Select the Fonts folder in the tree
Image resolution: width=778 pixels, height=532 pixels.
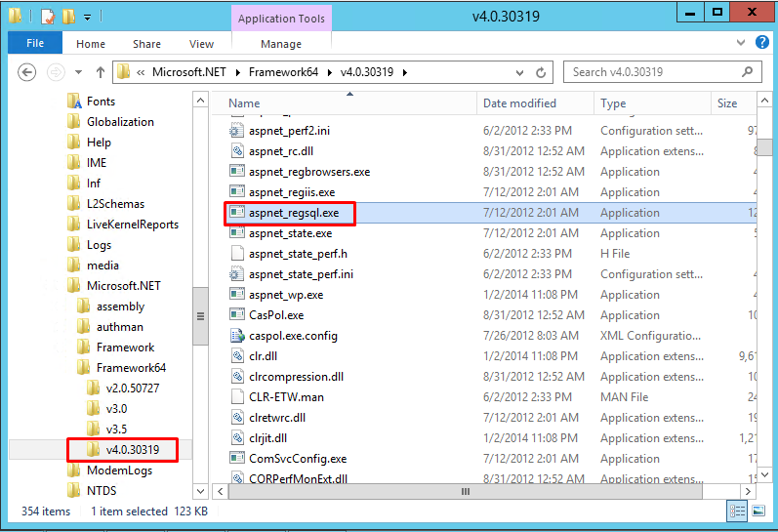pos(101,102)
